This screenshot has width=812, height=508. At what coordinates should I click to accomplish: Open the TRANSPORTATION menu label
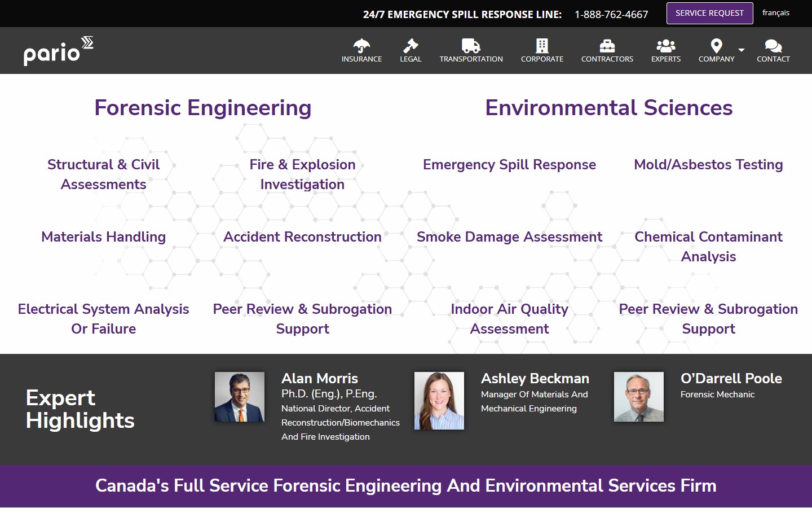coord(471,59)
